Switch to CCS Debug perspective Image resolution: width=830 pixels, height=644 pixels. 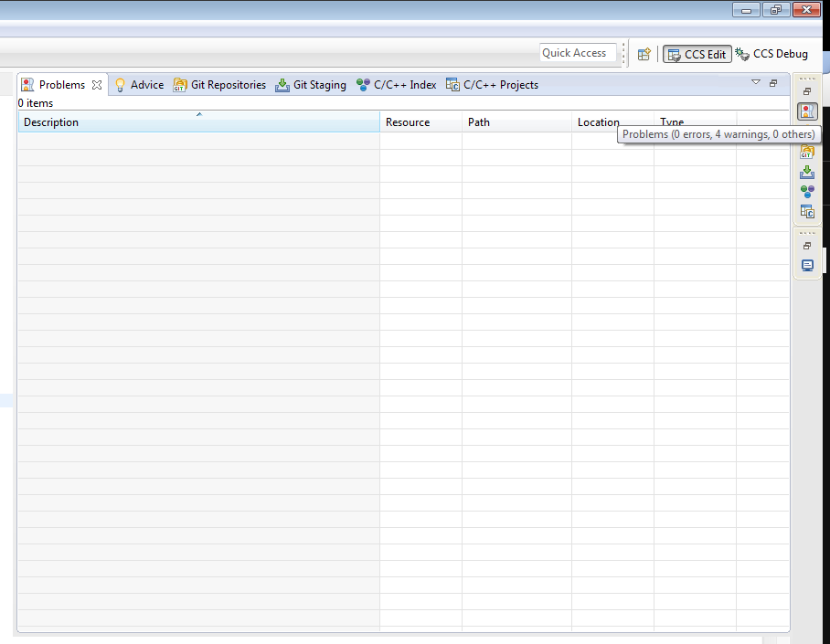(771, 54)
